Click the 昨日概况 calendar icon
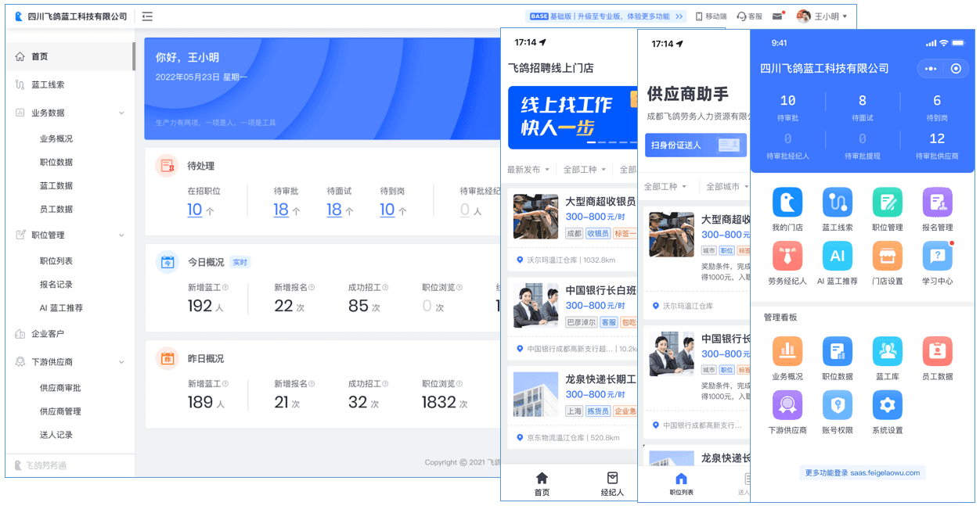The image size is (980, 506). pos(166,358)
